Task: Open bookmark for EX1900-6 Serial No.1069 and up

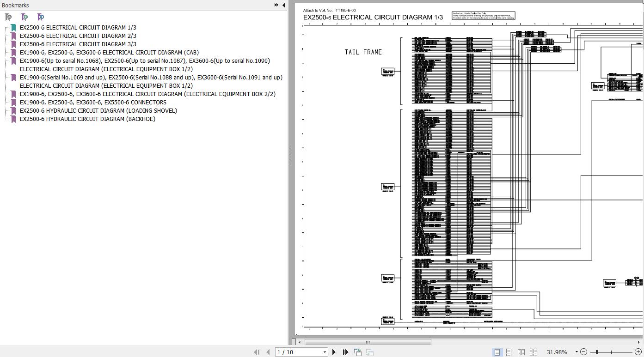Action: click(x=151, y=82)
